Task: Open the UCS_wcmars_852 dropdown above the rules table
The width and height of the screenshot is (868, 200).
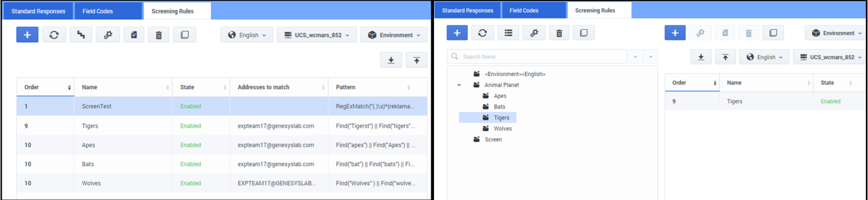Action: pyautogui.click(x=317, y=35)
